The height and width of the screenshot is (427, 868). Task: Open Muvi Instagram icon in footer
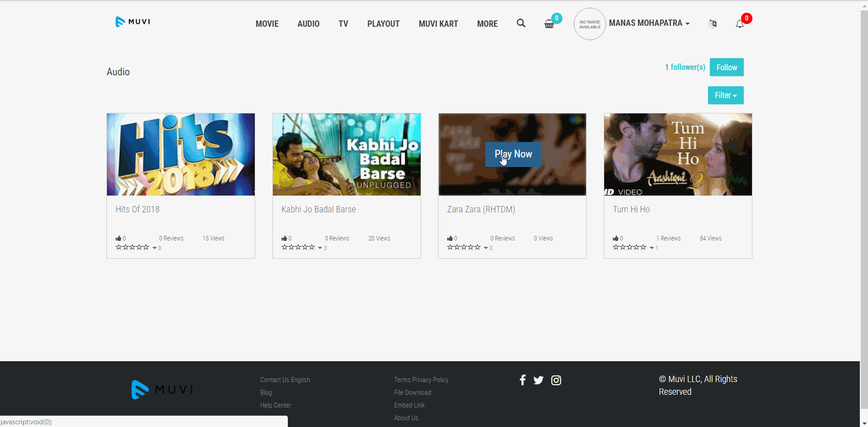(x=556, y=380)
